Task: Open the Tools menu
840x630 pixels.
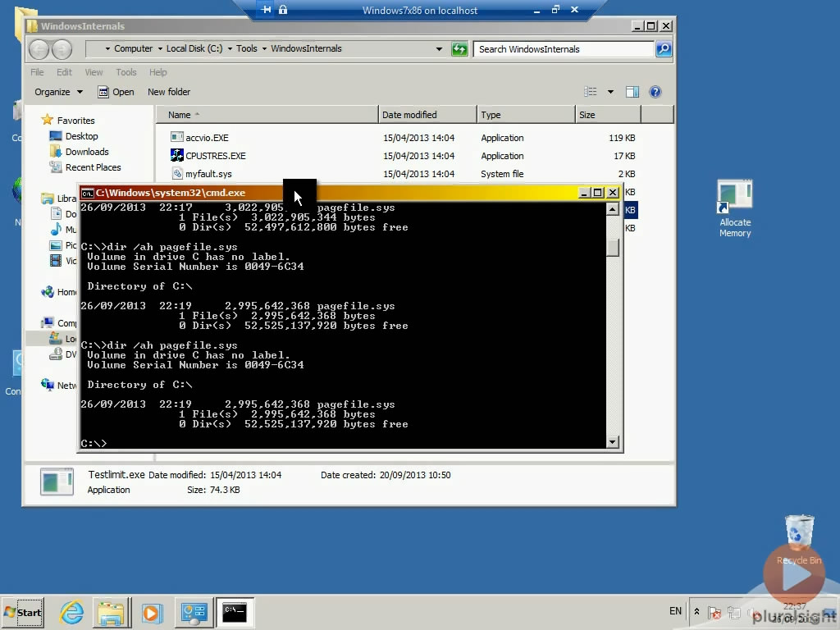Action: point(126,72)
